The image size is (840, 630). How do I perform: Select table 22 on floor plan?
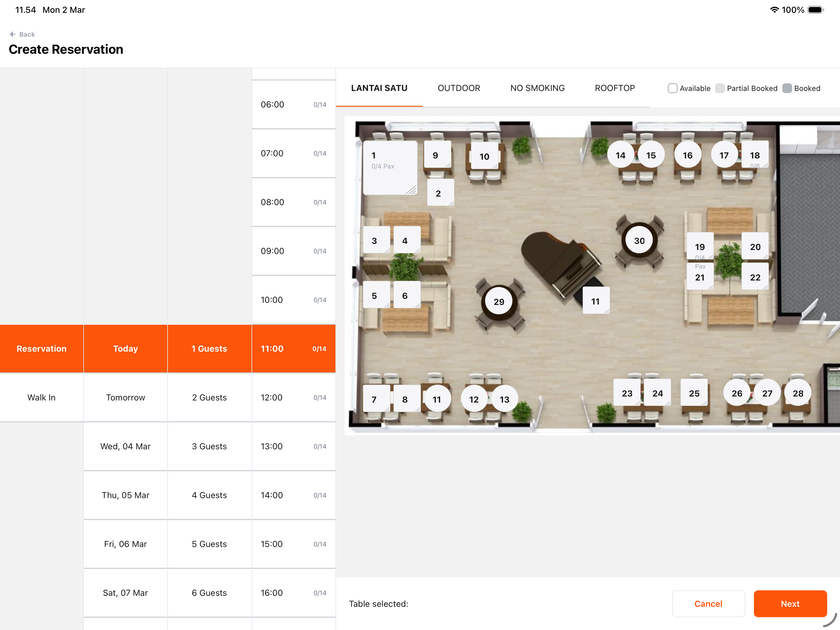(755, 277)
